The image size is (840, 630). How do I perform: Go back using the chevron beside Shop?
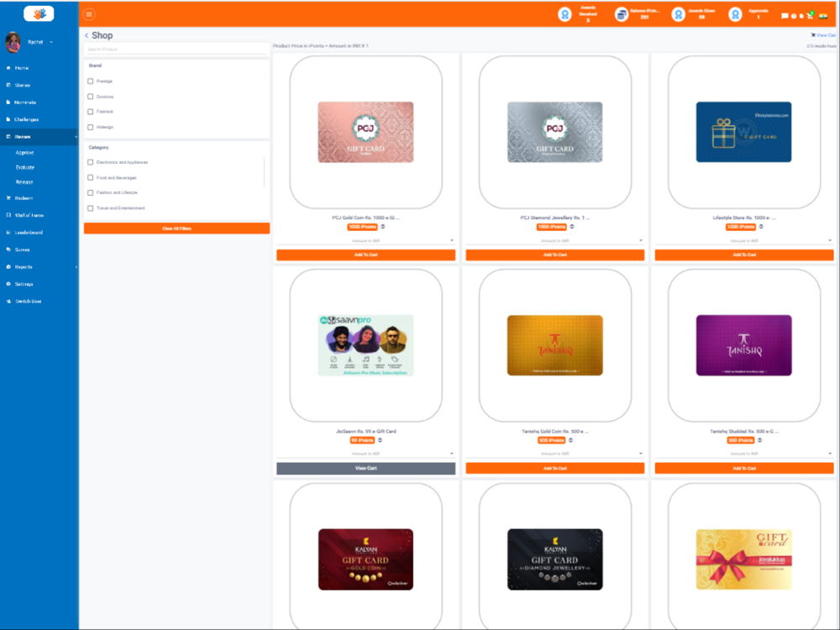pos(87,35)
